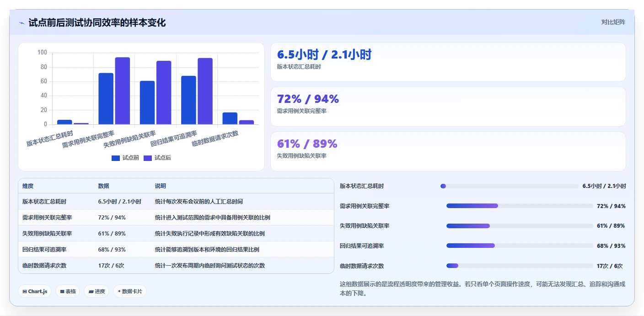Select the 数据卡片 tag chip
This screenshot has height=316, width=644.
pyautogui.click(x=130, y=291)
